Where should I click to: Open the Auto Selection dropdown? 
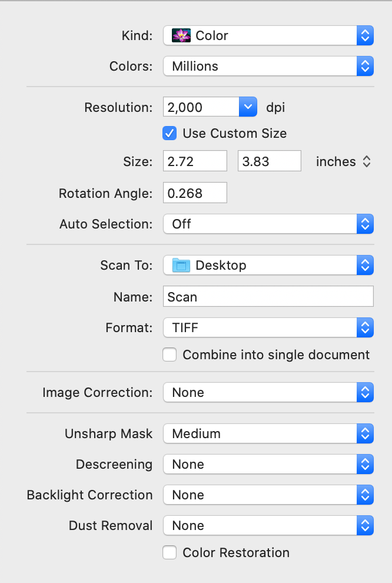pos(365,224)
